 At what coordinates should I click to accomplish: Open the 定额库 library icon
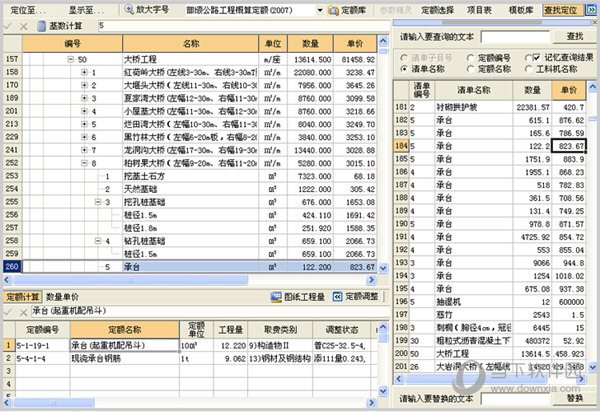pyautogui.click(x=333, y=11)
